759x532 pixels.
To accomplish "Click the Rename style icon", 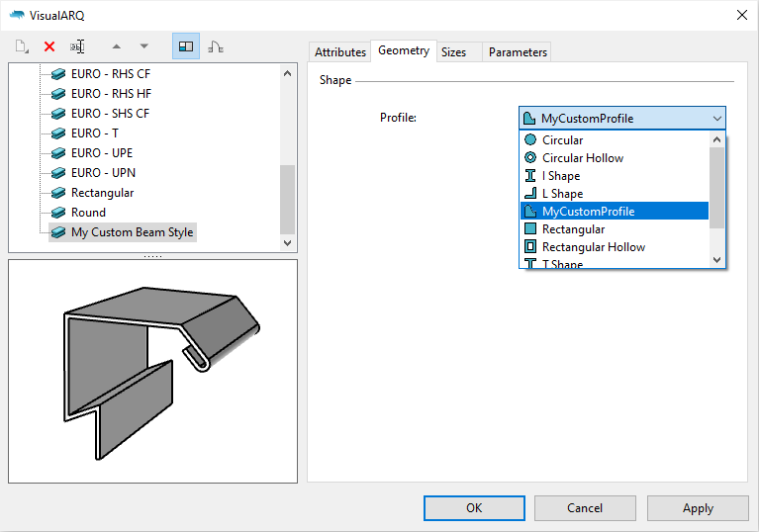I will [x=77, y=46].
